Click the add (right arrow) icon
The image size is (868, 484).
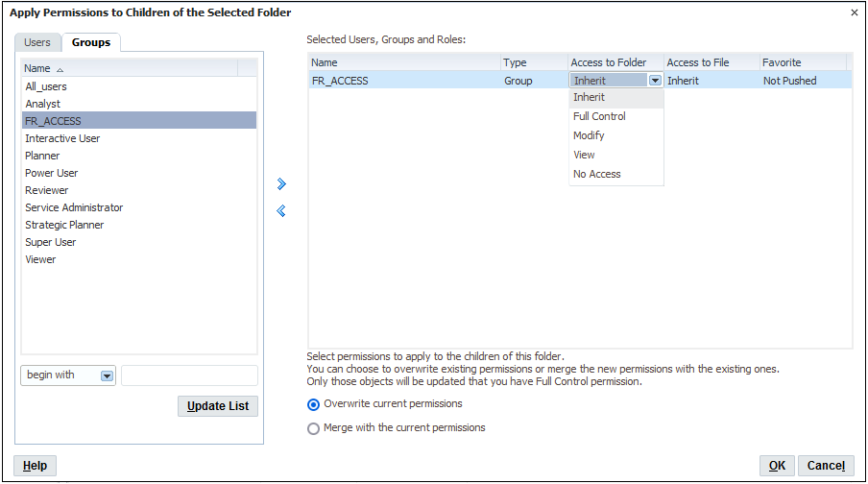pyautogui.click(x=281, y=183)
